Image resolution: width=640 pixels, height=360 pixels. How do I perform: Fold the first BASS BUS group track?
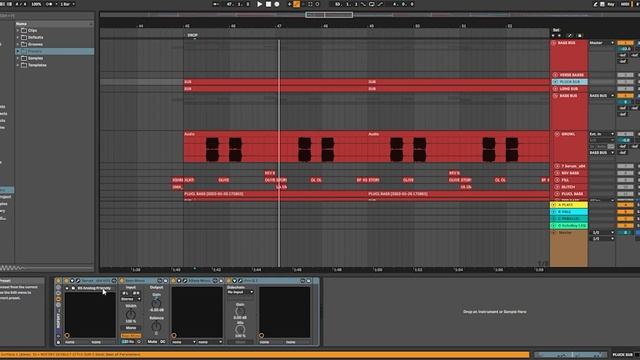(554, 43)
